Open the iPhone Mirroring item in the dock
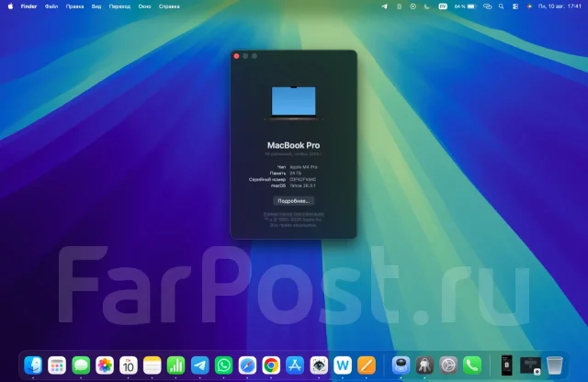 (506, 365)
